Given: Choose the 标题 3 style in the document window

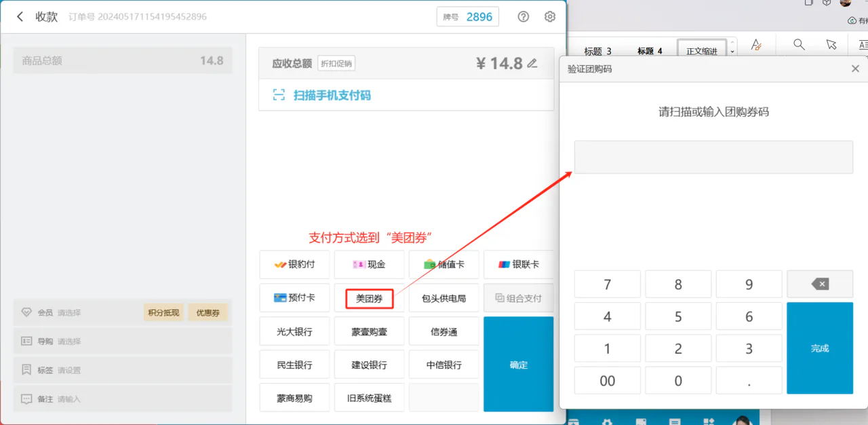Looking at the screenshot, I should point(598,51).
